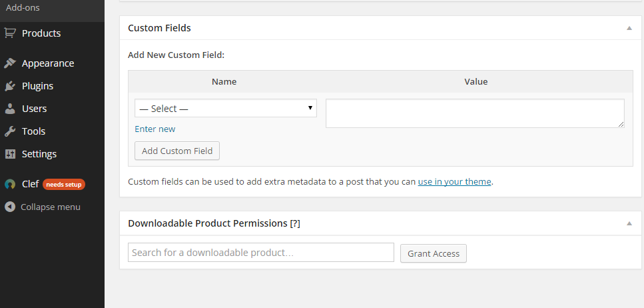
Task: Click the Collapse menu arrow icon
Action: point(10,207)
